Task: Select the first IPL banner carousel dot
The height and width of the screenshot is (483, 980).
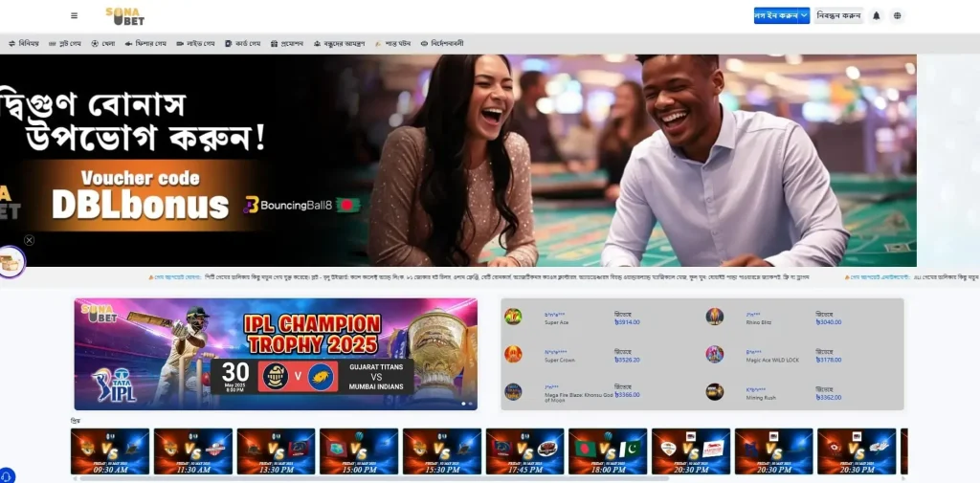Action: (x=464, y=404)
